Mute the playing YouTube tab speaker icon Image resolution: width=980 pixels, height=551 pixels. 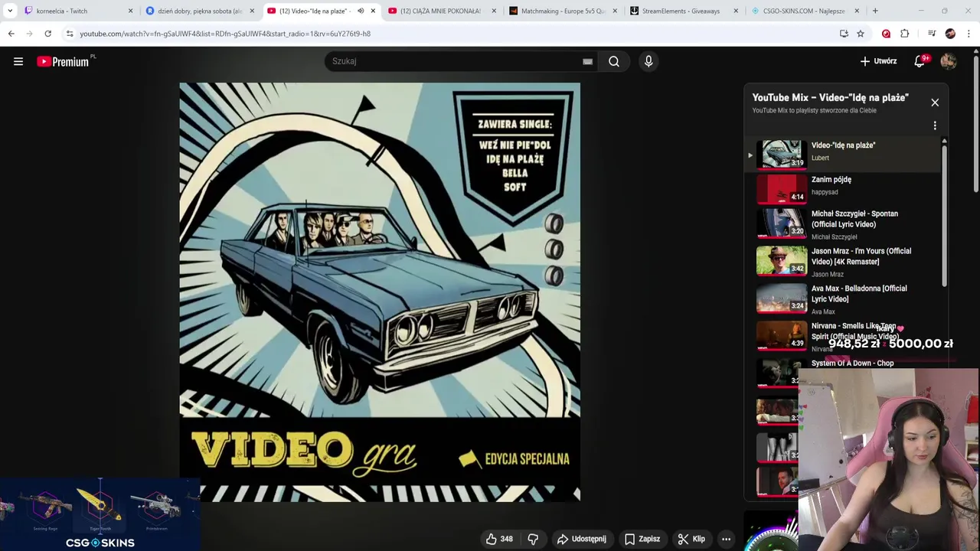[361, 11]
